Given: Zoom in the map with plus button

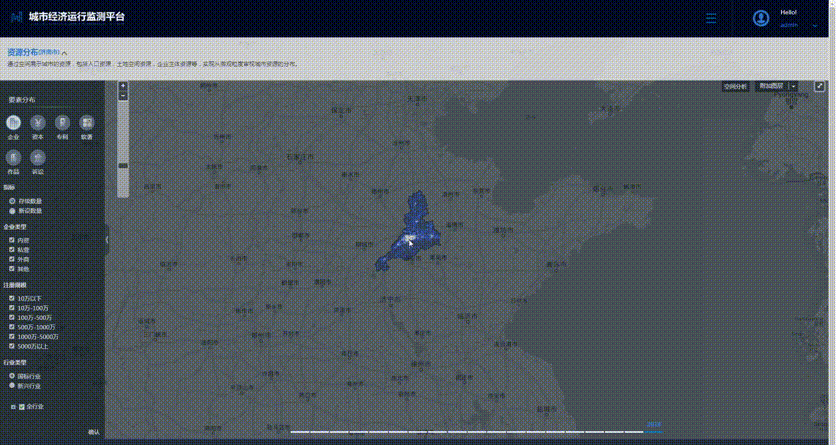Looking at the screenshot, I should 123,86.
